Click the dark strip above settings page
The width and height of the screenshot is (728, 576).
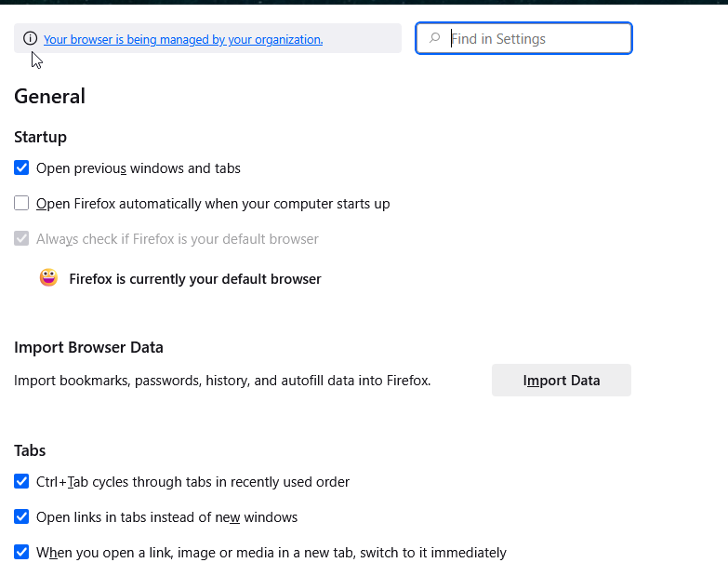pyautogui.click(x=372, y=2)
